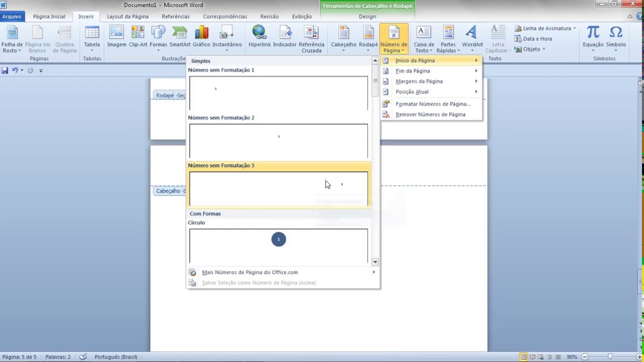Viewport: 644px width, 362px height.
Task: Open the Rodapé footer gallery
Action: click(x=368, y=39)
